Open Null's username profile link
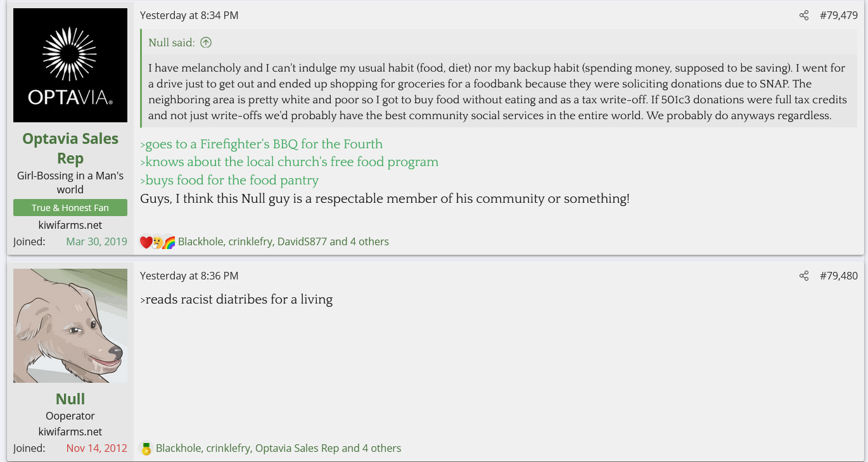868x462 pixels. 70,399
